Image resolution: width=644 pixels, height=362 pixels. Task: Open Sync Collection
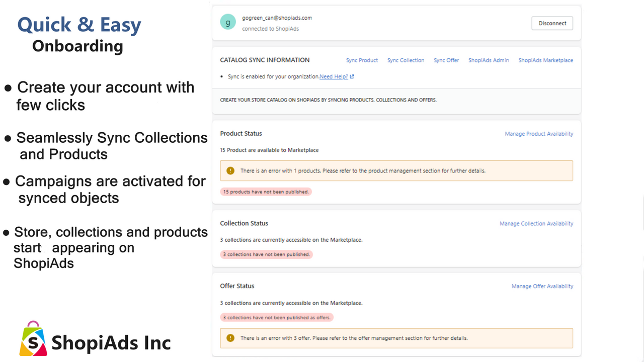coord(406,60)
